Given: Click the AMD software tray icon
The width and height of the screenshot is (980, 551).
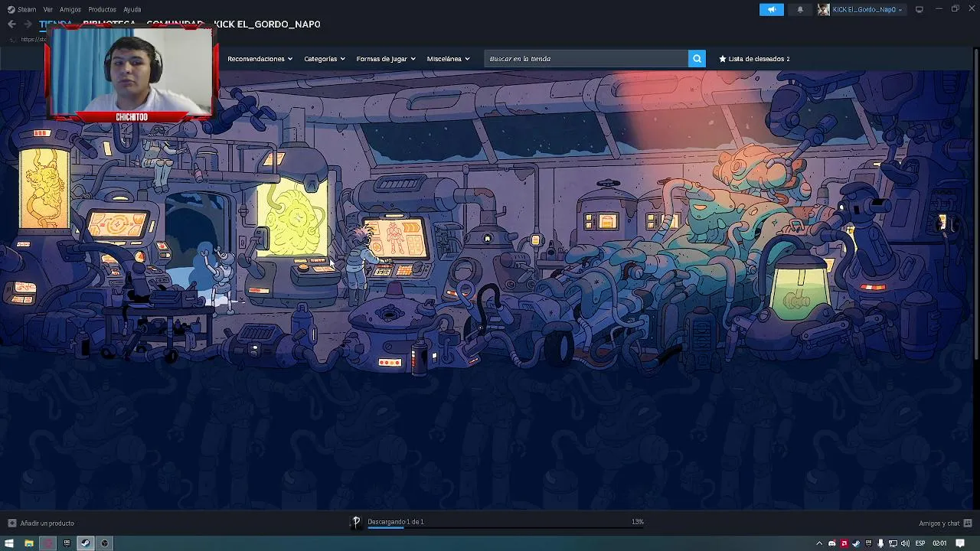Looking at the screenshot, I should pos(844,543).
